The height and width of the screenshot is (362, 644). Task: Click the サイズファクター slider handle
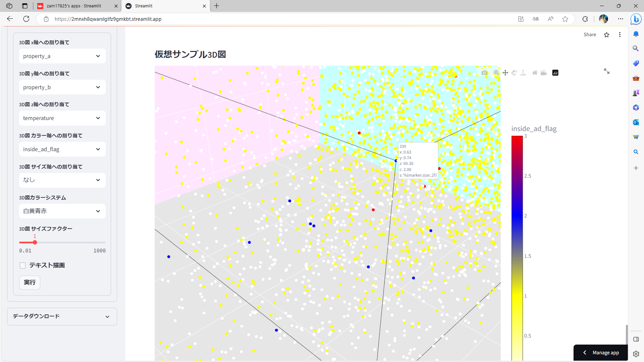(35, 242)
